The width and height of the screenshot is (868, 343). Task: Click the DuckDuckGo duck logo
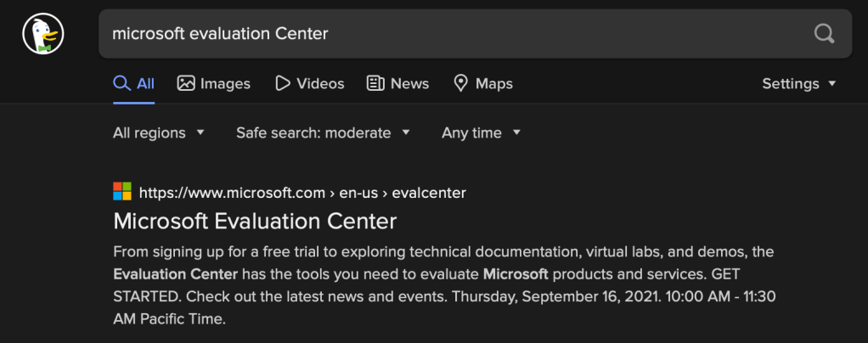(43, 34)
